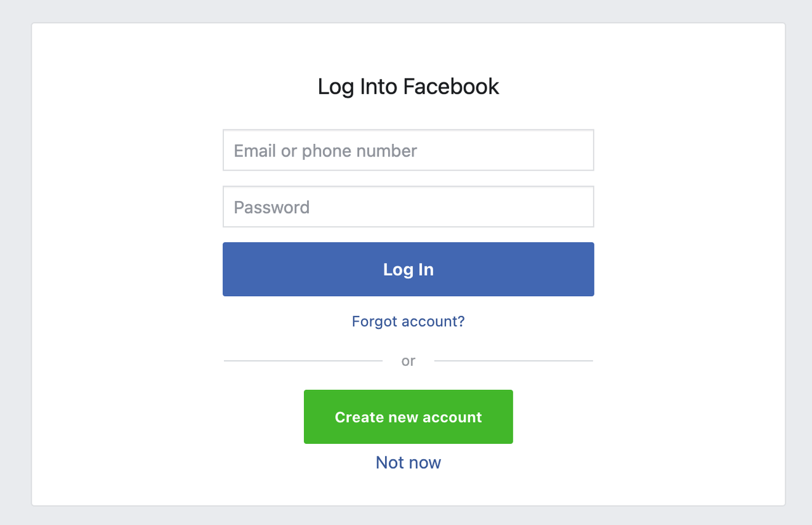812x525 pixels.
Task: Place cursor in the Password box
Action: 408,206
